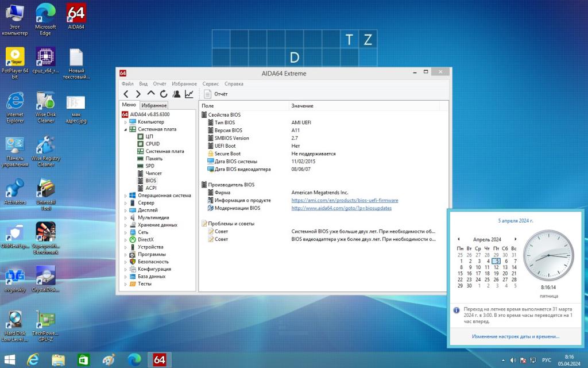Viewport: 588px width, 368px height.
Task: Click the Апрель 2024 calendar header
Action: pos(487,240)
